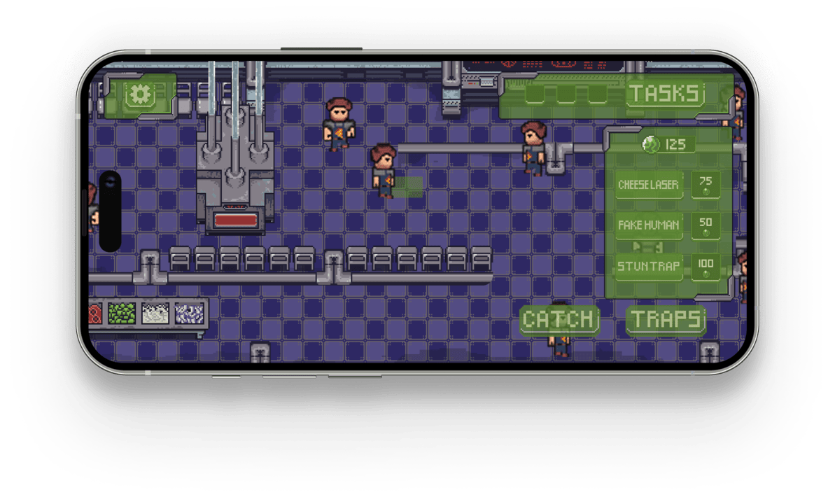Click the 100 cost box for Stun Trap
The width and height of the screenshot is (835, 504).
coord(706,266)
